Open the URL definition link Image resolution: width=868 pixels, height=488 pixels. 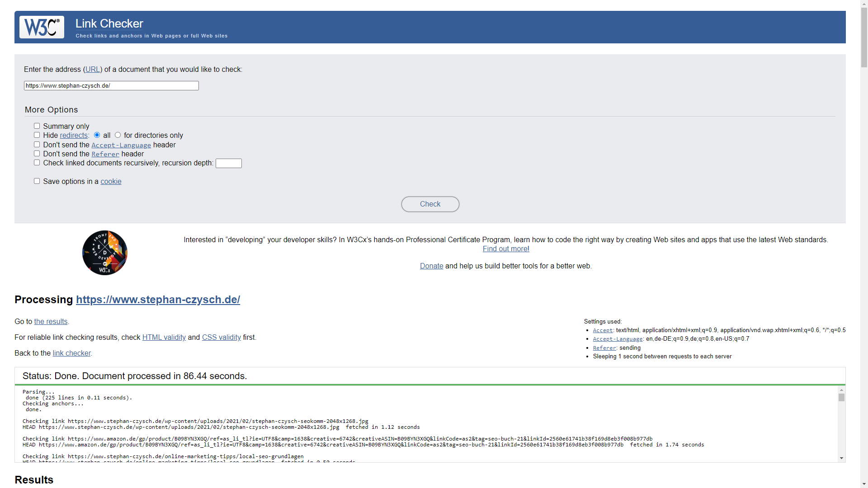point(93,70)
